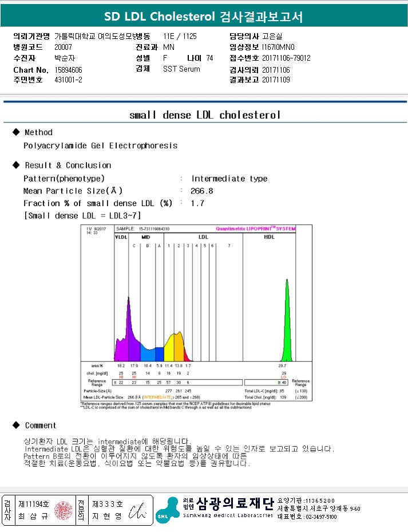Viewport: 408px width, 532px height.
Task: Click the specimen value 'SST Serum'
Action: click(181, 69)
